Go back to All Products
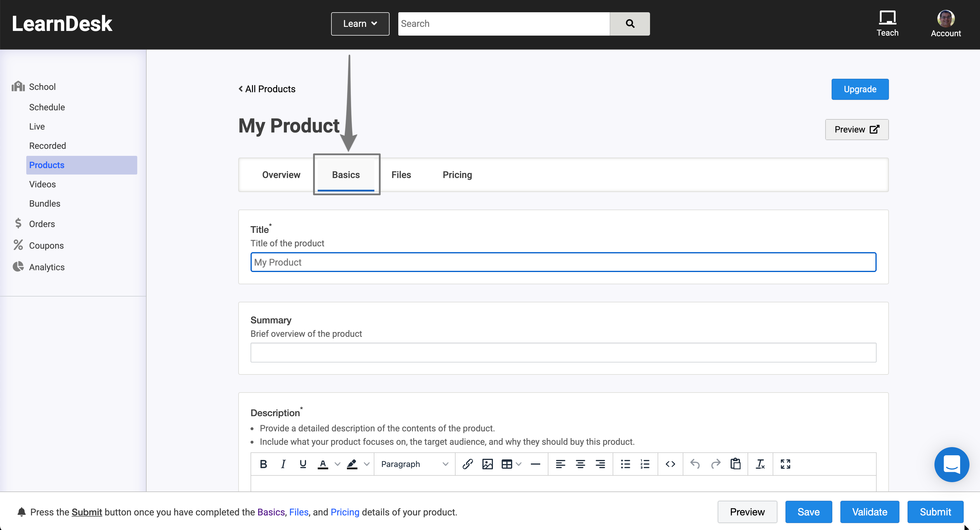The height and width of the screenshot is (530, 980). point(267,89)
